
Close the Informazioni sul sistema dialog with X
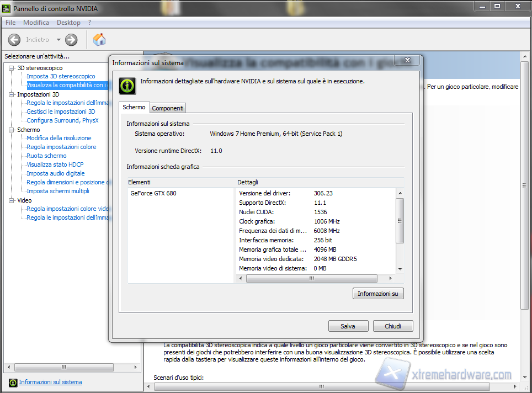[x=407, y=61]
